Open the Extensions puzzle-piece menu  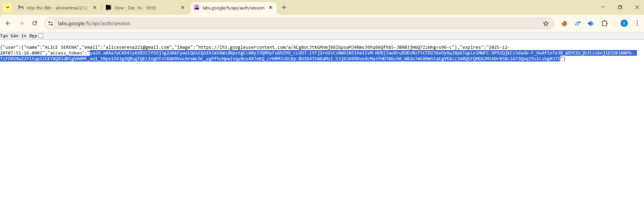point(604,23)
